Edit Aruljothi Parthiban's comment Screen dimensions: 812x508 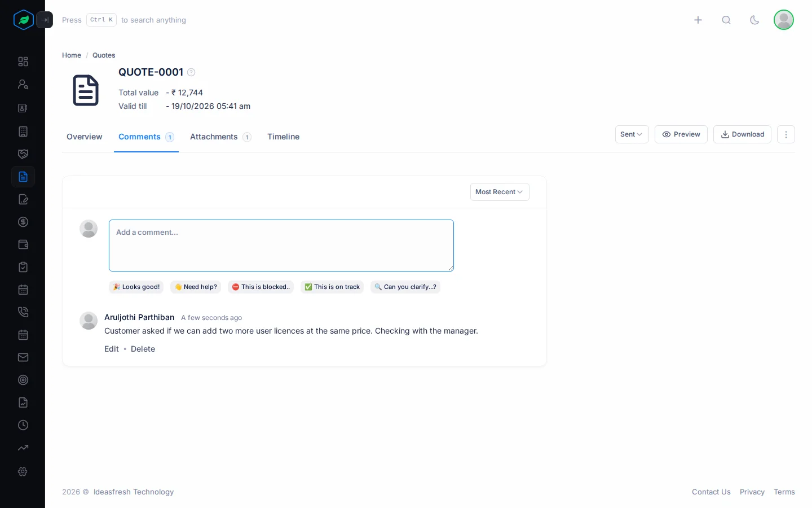coord(112,349)
